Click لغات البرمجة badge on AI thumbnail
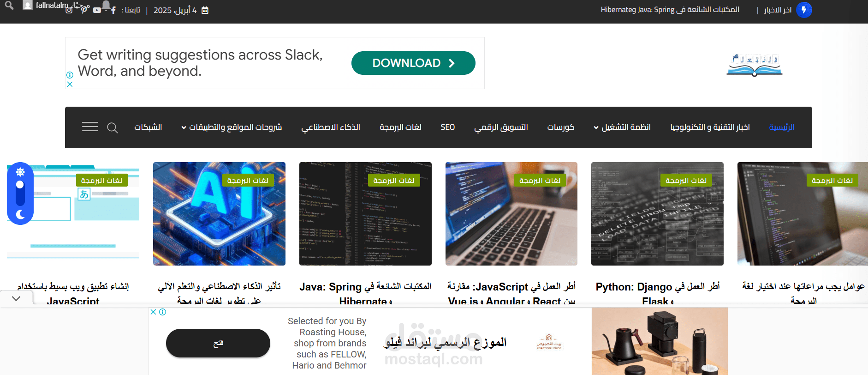Image resolution: width=868 pixels, height=375 pixels. [248, 180]
